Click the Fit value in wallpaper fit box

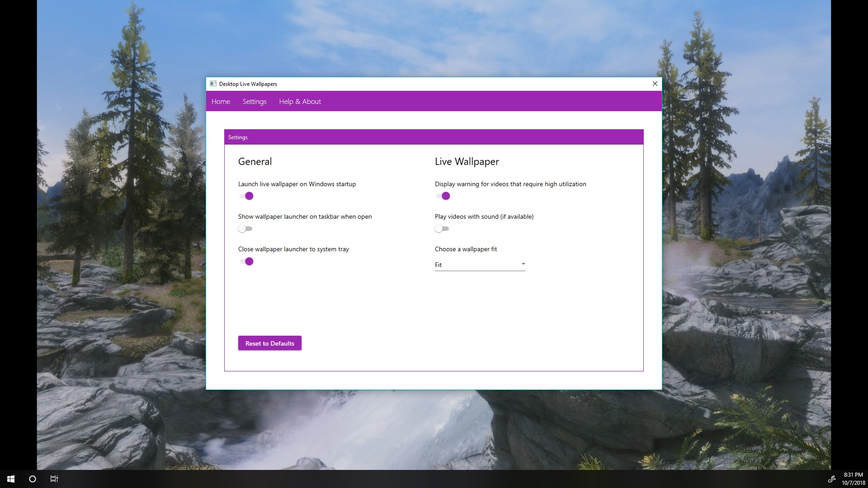[439, 265]
